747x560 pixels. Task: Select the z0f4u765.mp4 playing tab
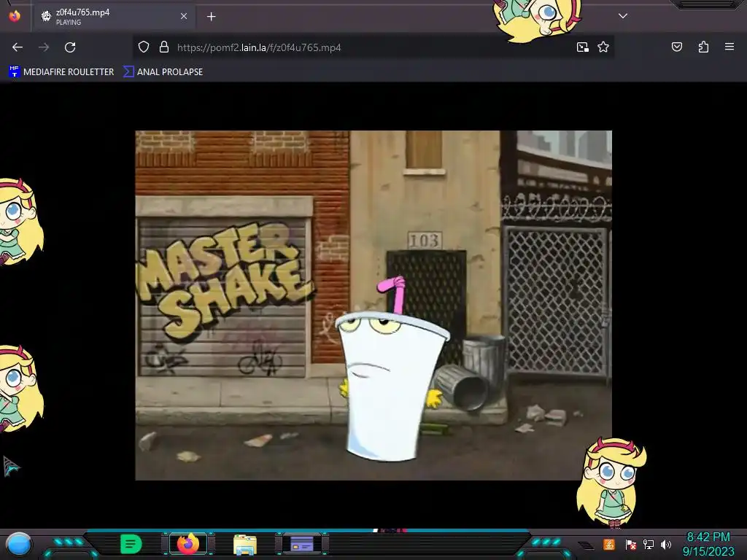[115, 17]
